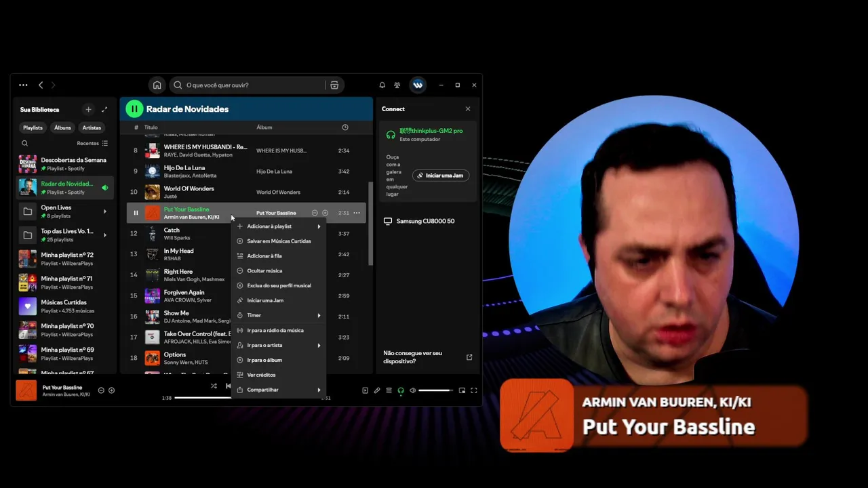Adjust the volume slider
The height and width of the screenshot is (488, 868).
click(435, 390)
